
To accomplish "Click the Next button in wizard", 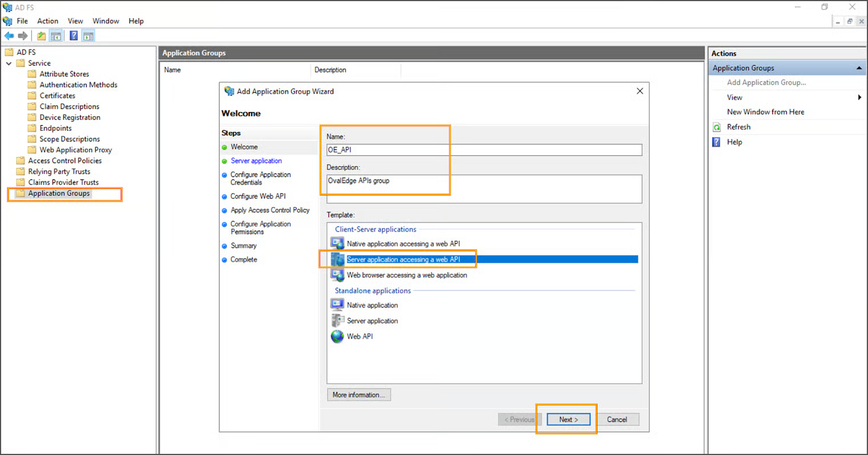I will pyautogui.click(x=568, y=420).
